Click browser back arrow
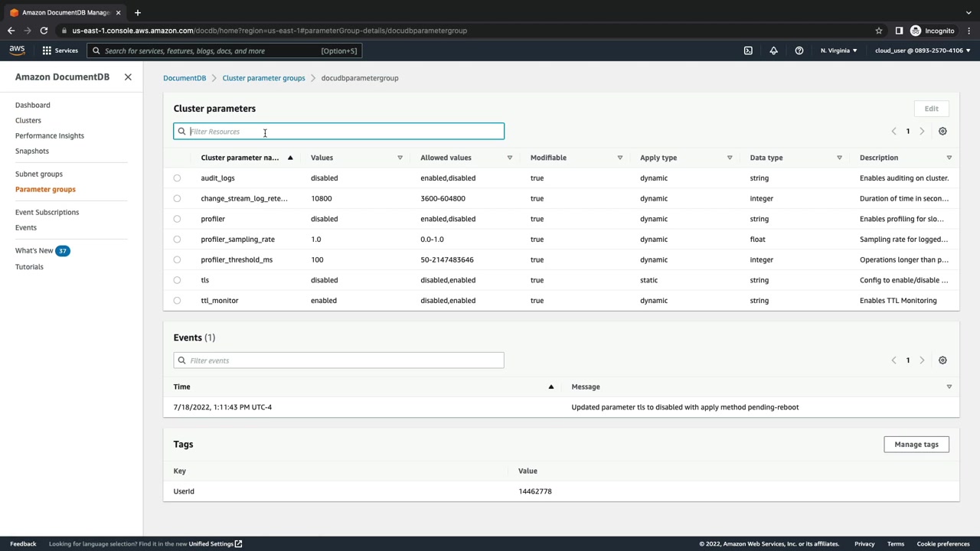The height and width of the screenshot is (551, 980). (x=11, y=31)
